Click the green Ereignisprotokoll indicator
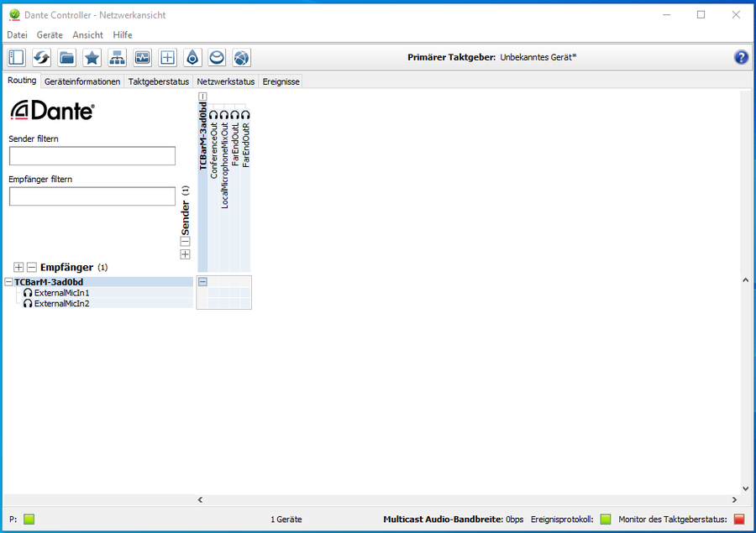 click(606, 519)
